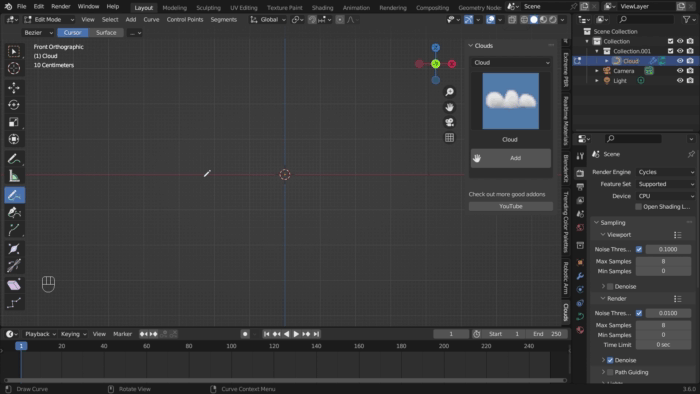
Task: Click the timeline horizontal scrollbar
Action: click(x=286, y=381)
